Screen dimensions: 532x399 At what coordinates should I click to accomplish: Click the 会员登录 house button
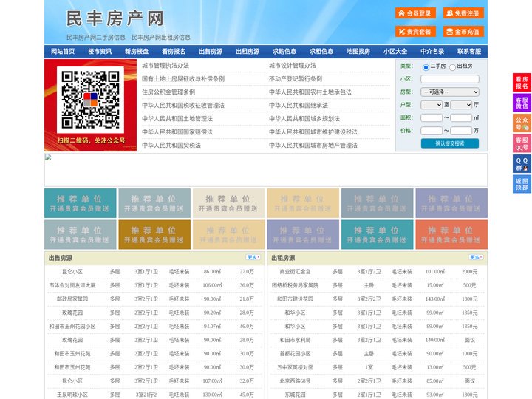pyautogui.click(x=415, y=13)
